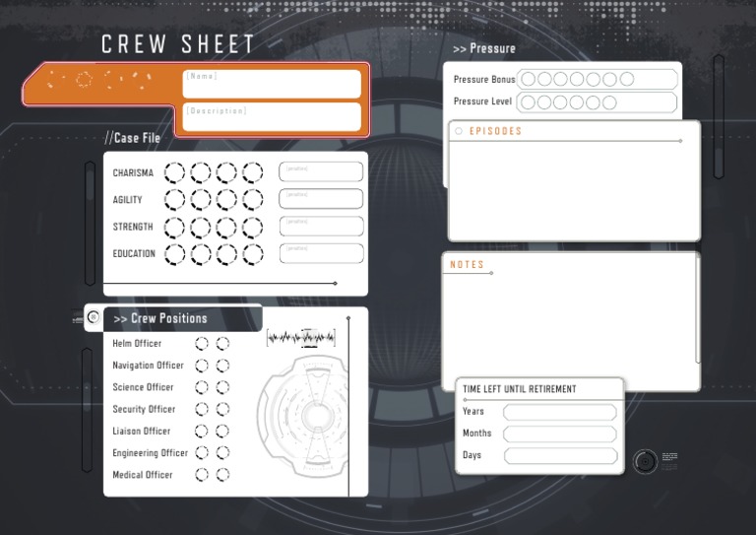The image size is (756, 535).
Task: Fill the sixth Pressure Bonus circle
Action: point(610,79)
